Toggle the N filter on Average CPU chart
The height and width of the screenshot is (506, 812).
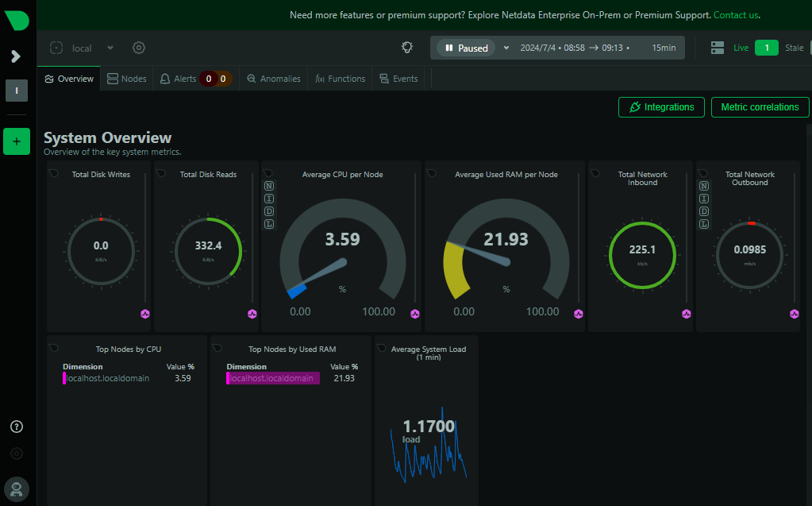[269, 186]
